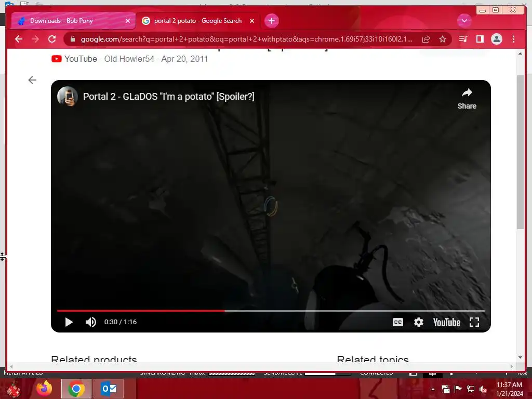Screen dimensions: 532x399
Task: Switch to the Downloads - Bob Pony tab
Action: [73, 21]
